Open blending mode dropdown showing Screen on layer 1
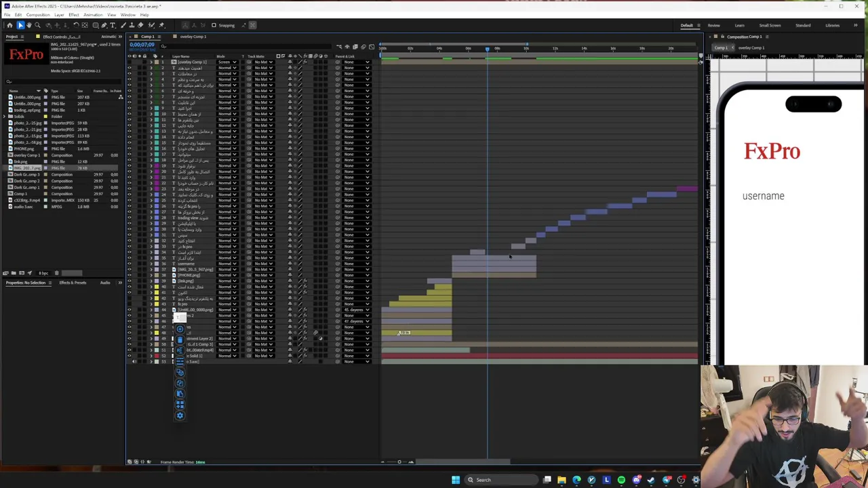The image size is (868, 488). pyautogui.click(x=227, y=62)
